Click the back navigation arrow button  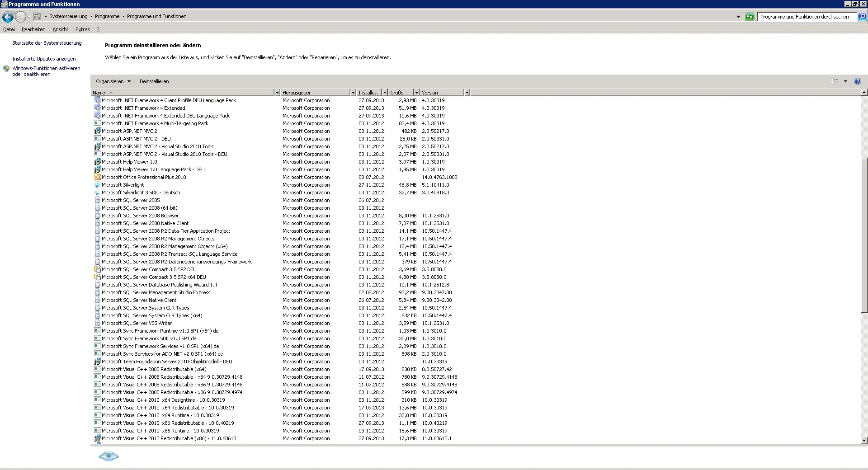click(x=8, y=17)
